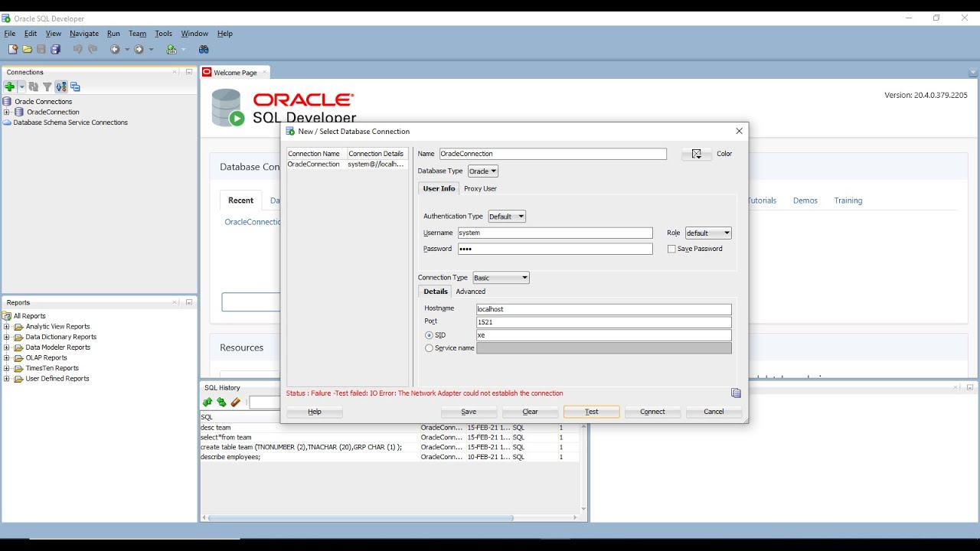
Task: Select All Reports node in Reports panel
Action: (x=29, y=316)
